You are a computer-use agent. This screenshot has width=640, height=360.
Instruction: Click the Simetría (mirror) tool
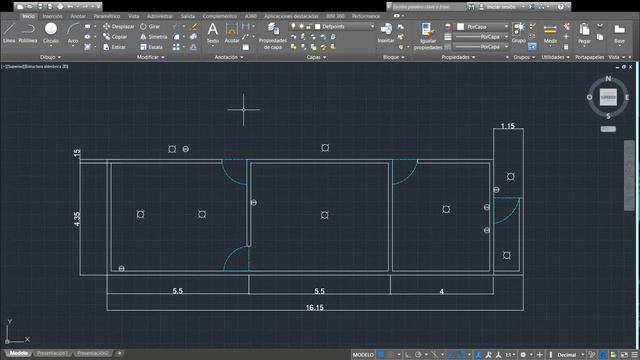(153, 37)
